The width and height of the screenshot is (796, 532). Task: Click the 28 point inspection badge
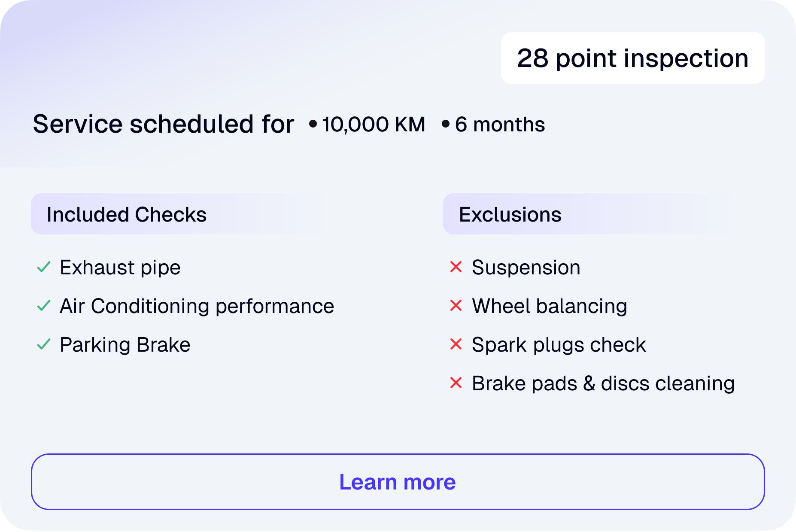coord(632,58)
